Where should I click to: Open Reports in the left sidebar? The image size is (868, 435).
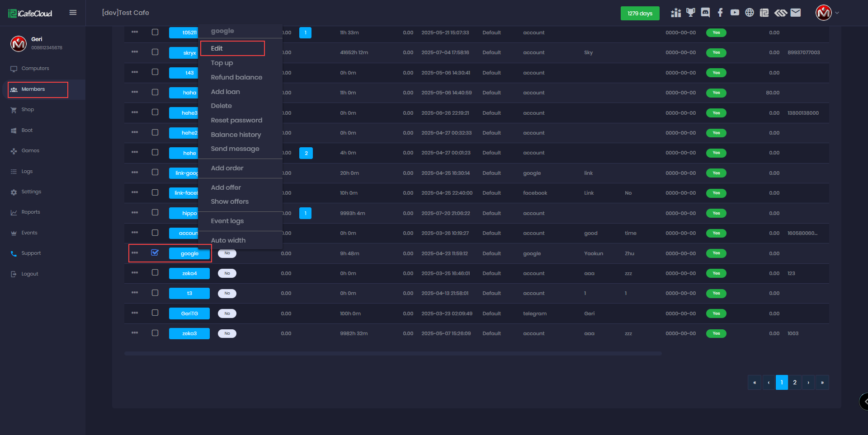click(31, 212)
